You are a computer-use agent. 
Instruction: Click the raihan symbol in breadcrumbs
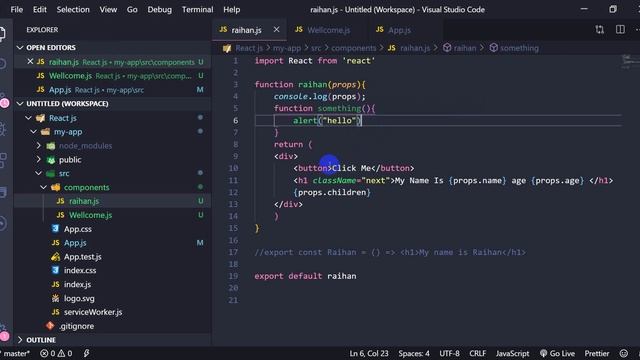point(460,48)
